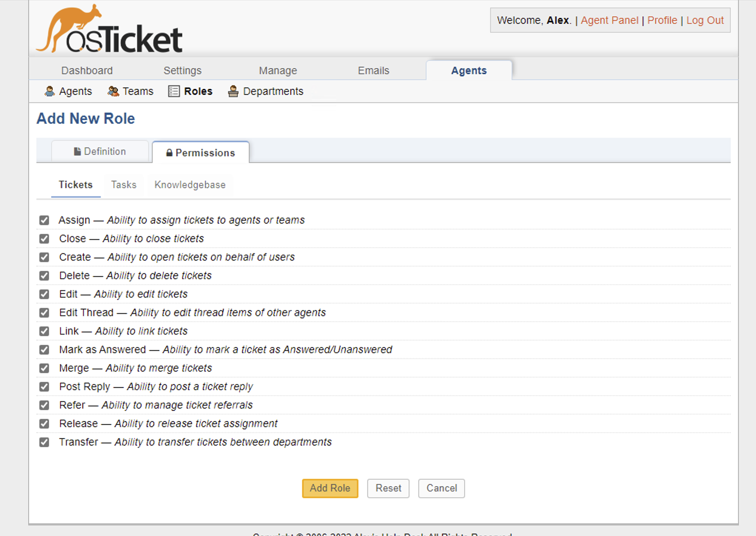Screen dimensions: 756x536
Task: Open the Agent Panel link
Action: 609,20
